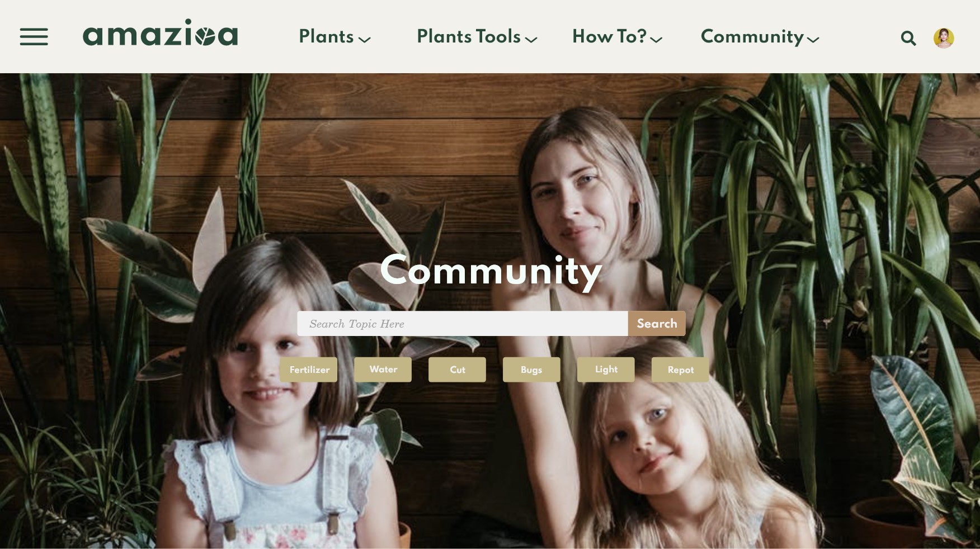Viewport: 980px width, 549px height.
Task: Select the Bugs topic tag
Action: [x=531, y=370]
